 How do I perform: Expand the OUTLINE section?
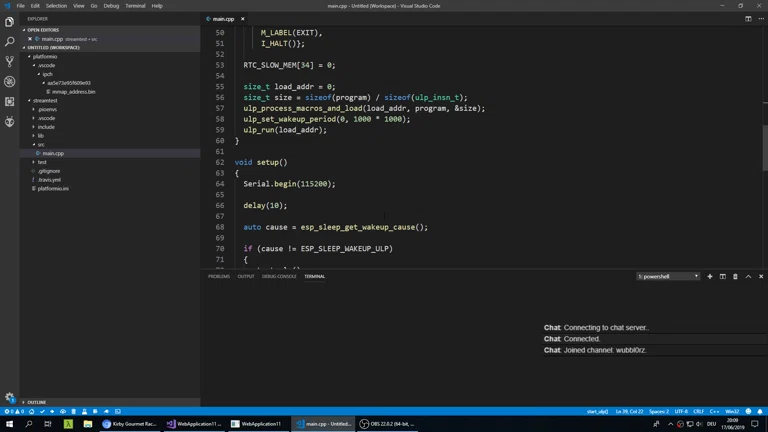tap(37, 402)
